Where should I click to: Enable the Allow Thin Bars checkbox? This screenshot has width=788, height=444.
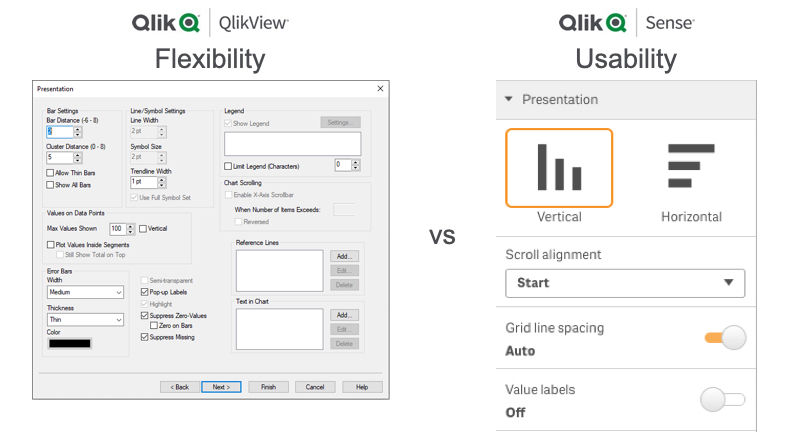click(50, 172)
